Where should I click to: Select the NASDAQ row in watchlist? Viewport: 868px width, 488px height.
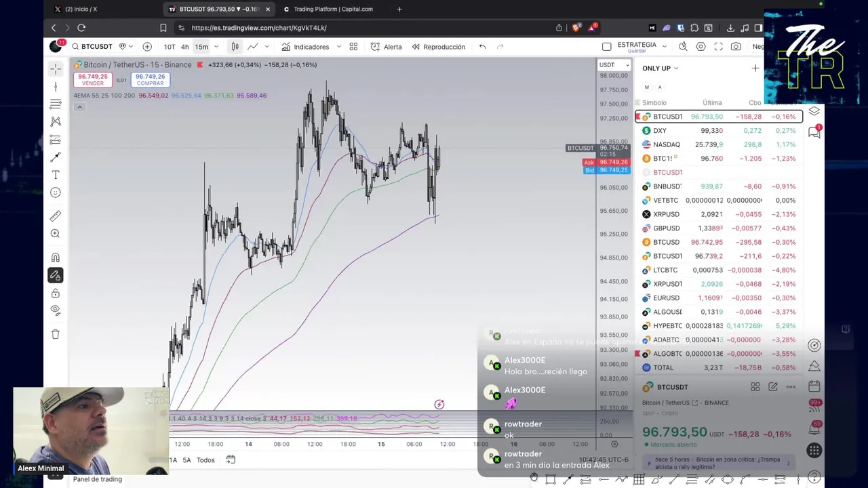click(x=719, y=144)
